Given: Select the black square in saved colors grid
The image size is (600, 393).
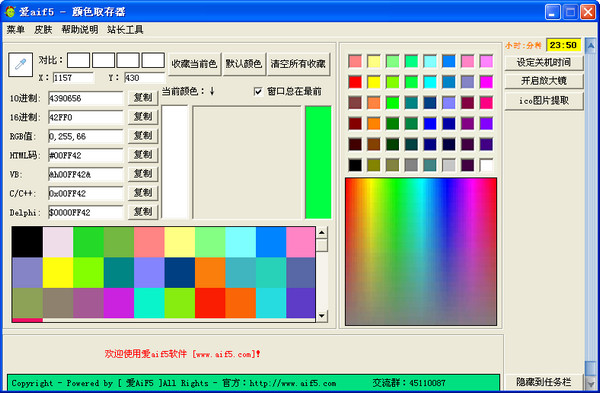Looking at the screenshot, I should pos(28,242).
